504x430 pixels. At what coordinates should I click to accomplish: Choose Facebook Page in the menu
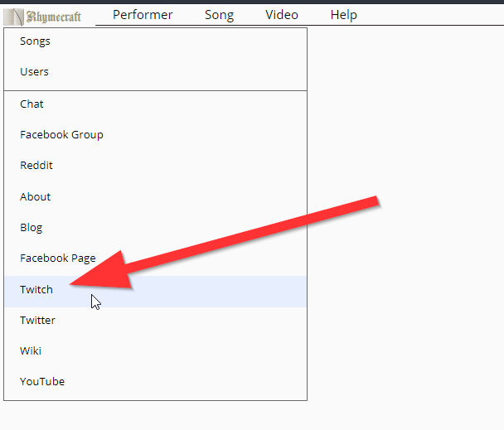[x=58, y=258]
